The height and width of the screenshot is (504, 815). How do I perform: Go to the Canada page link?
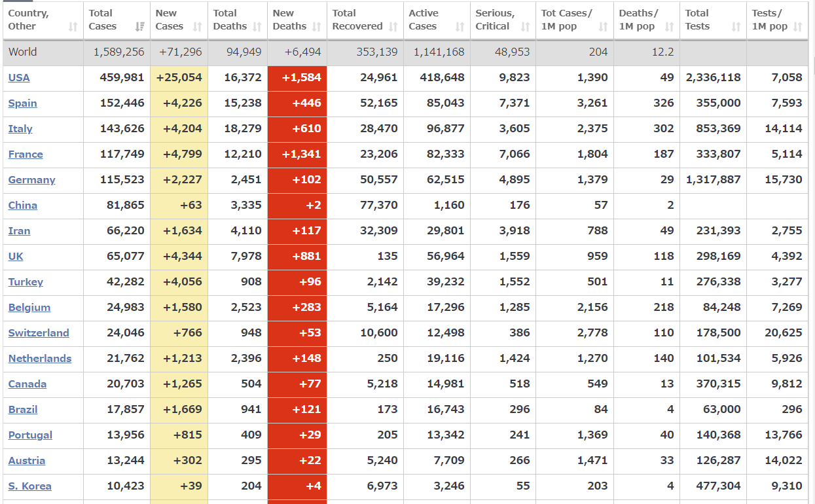(27, 384)
